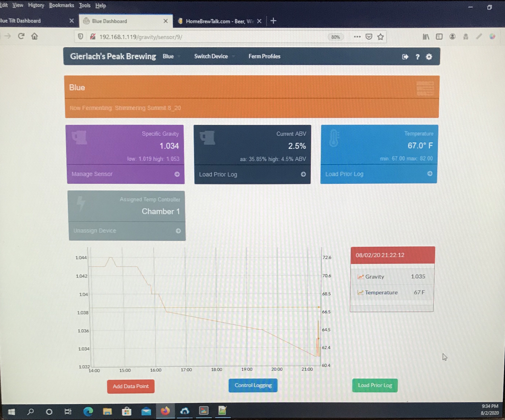Expand the Blue dropdown in navbar

(171, 56)
